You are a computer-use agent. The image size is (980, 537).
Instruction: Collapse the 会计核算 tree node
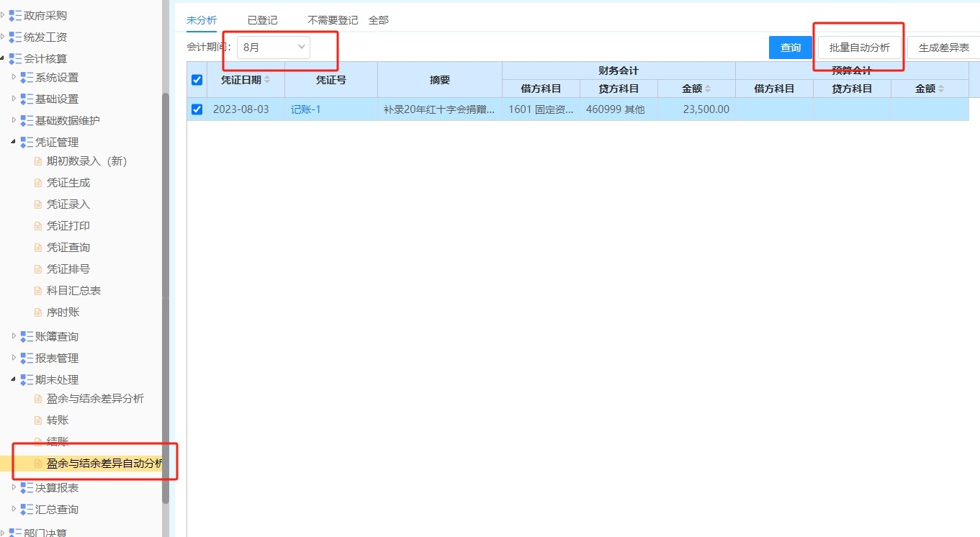click(3, 59)
